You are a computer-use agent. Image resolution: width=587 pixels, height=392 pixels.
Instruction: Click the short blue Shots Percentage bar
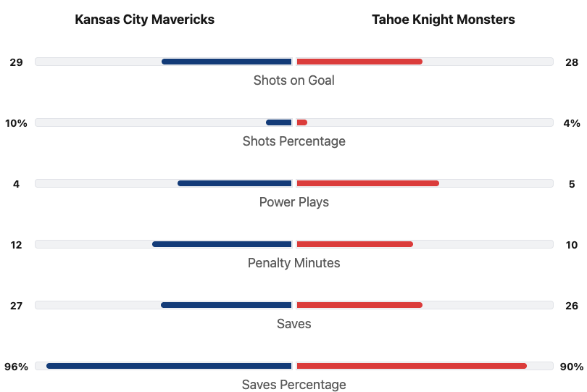coord(279,122)
